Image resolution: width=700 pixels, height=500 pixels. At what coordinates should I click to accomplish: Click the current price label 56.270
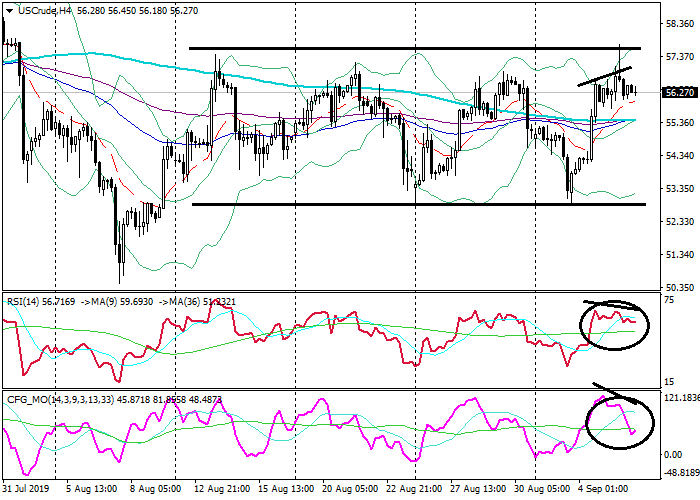678,93
